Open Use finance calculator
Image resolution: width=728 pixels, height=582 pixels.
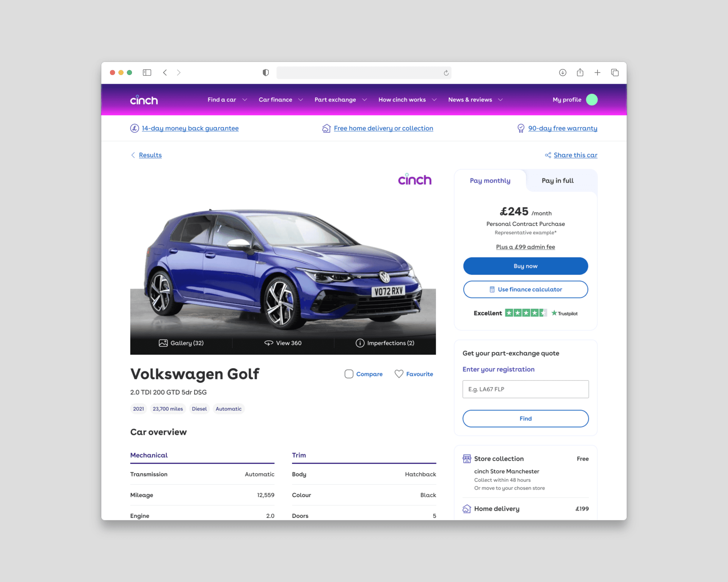tap(526, 289)
